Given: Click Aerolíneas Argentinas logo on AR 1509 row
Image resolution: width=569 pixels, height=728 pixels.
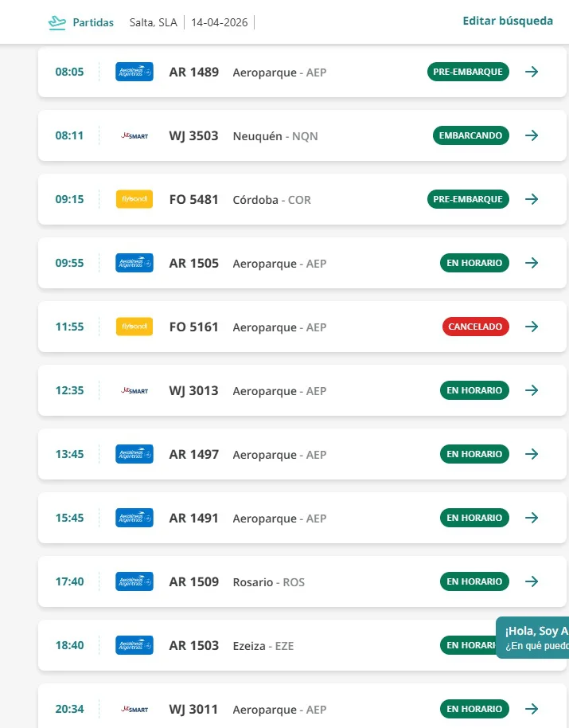Looking at the screenshot, I should point(134,581).
